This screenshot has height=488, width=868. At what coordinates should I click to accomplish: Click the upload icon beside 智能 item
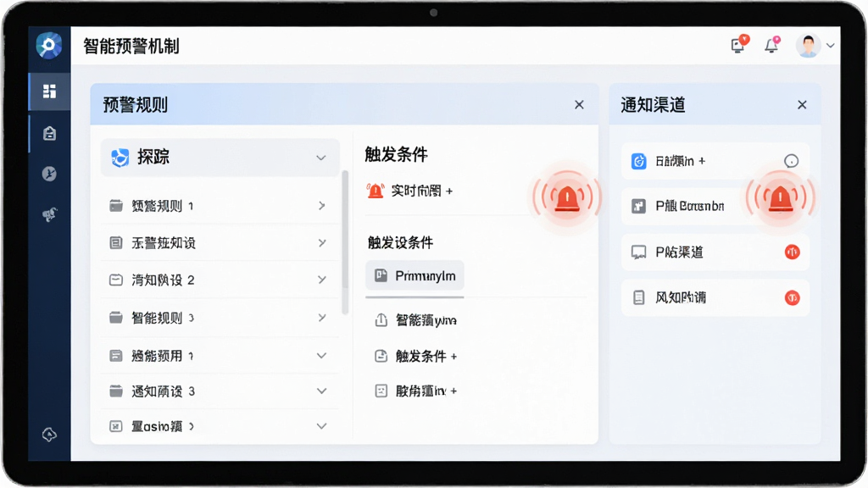pos(381,320)
